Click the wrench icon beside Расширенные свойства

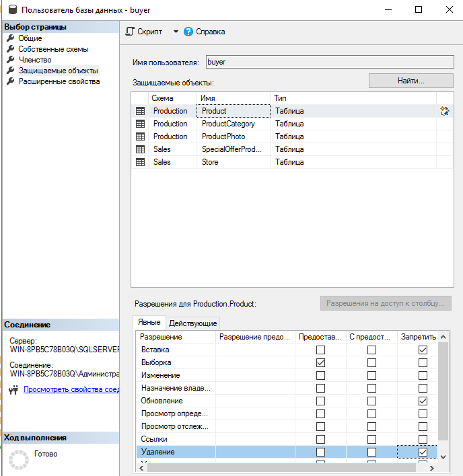[11, 81]
